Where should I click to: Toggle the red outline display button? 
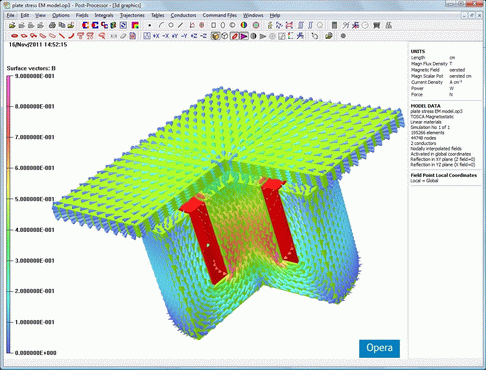coord(235,36)
